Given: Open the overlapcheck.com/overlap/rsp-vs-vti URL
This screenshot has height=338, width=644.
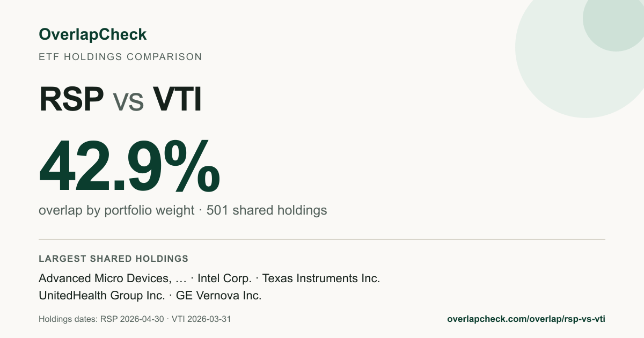Looking at the screenshot, I should (x=526, y=319).
